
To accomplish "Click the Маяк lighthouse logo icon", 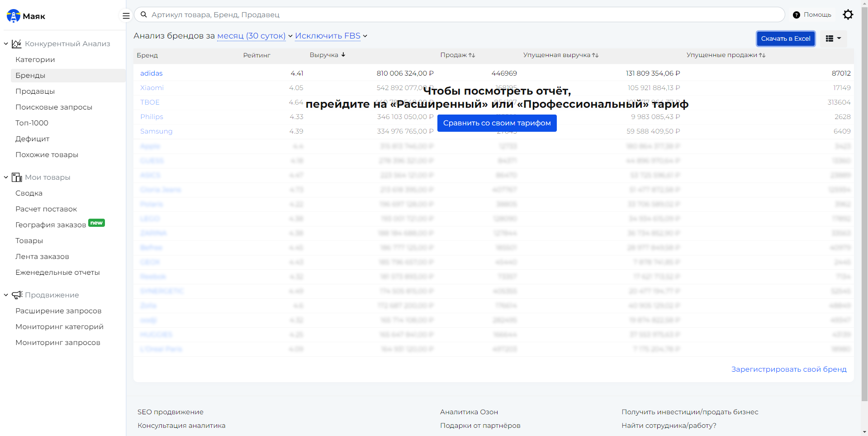I will (x=14, y=16).
